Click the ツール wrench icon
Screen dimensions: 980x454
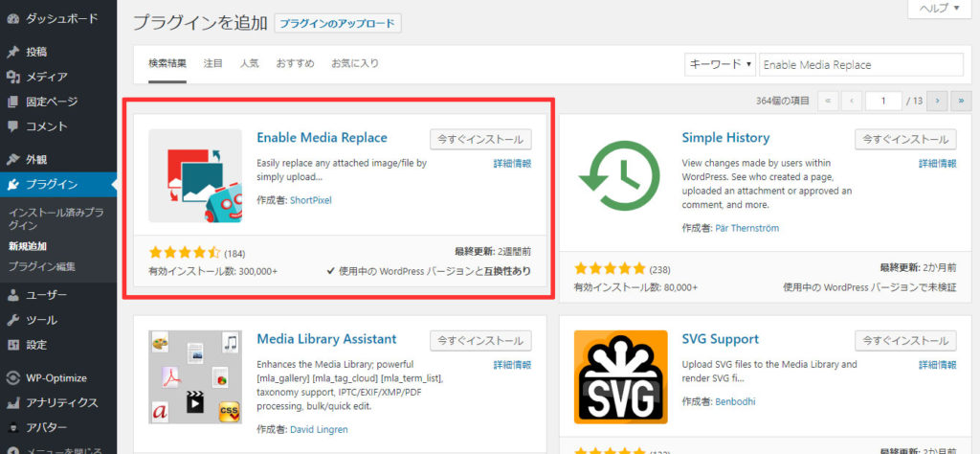[12, 320]
